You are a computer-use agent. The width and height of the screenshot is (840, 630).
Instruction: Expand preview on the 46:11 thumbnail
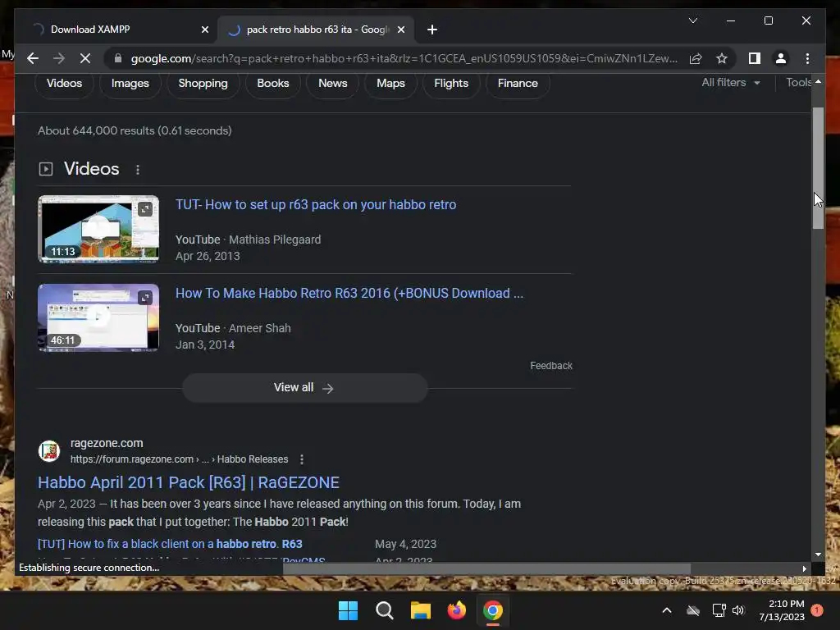pos(145,298)
